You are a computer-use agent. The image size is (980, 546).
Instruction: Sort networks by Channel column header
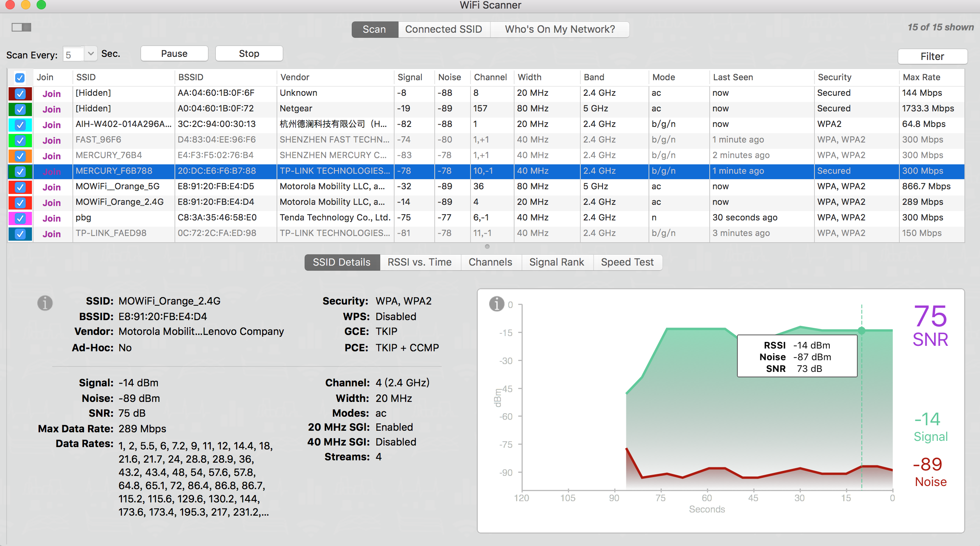pos(490,77)
